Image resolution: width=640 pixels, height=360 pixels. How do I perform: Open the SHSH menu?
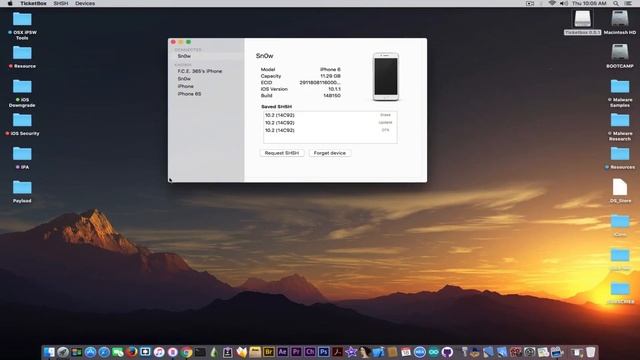pyautogui.click(x=61, y=3)
